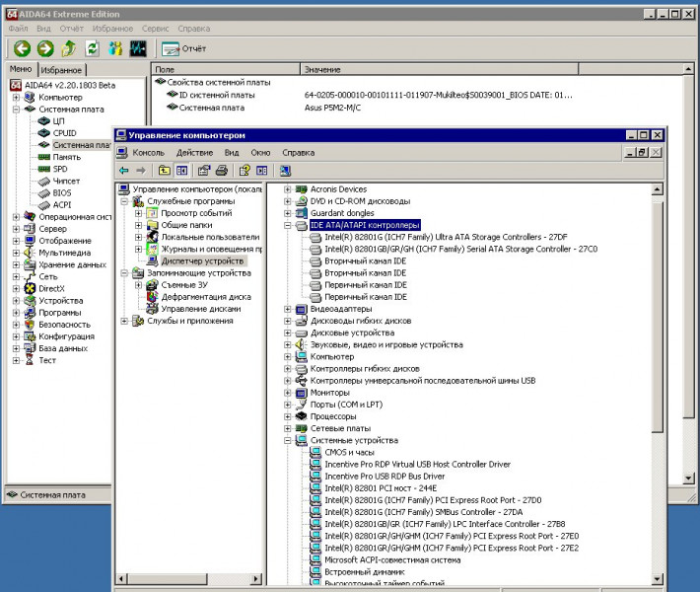Open Properties icon in Computer Management toolbar
Viewport: 700px width, 592px height.
pyautogui.click(x=204, y=171)
